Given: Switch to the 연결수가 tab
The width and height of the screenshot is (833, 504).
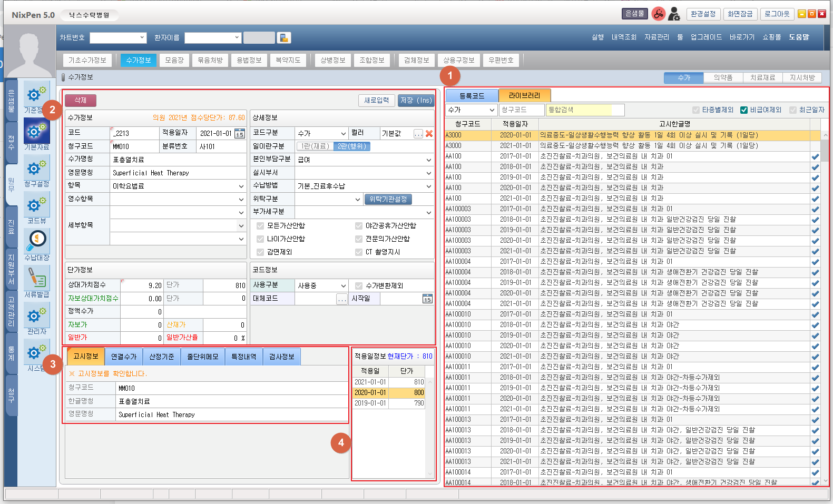Looking at the screenshot, I should click(x=124, y=357).
